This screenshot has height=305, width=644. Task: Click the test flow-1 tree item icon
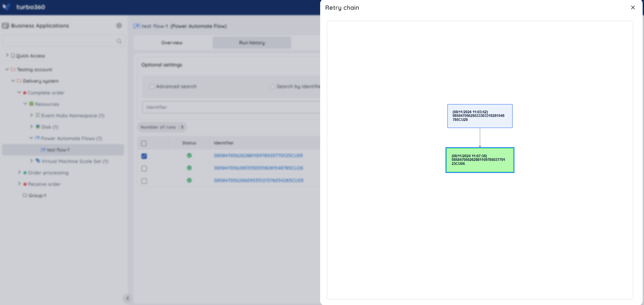click(43, 149)
